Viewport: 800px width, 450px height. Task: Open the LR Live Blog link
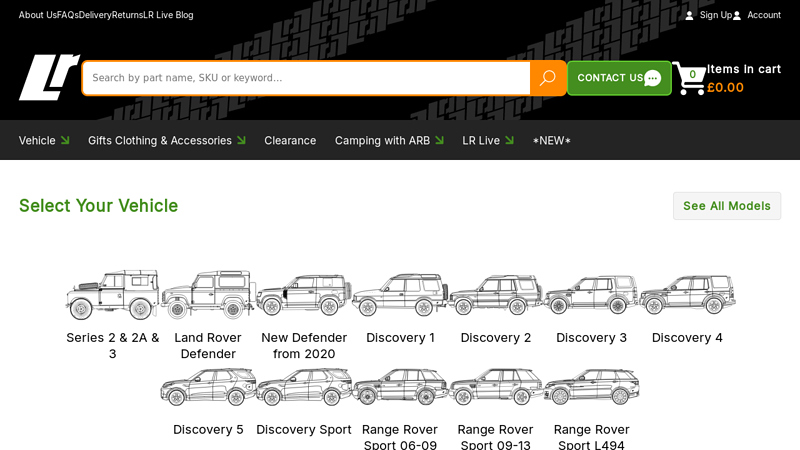point(168,15)
